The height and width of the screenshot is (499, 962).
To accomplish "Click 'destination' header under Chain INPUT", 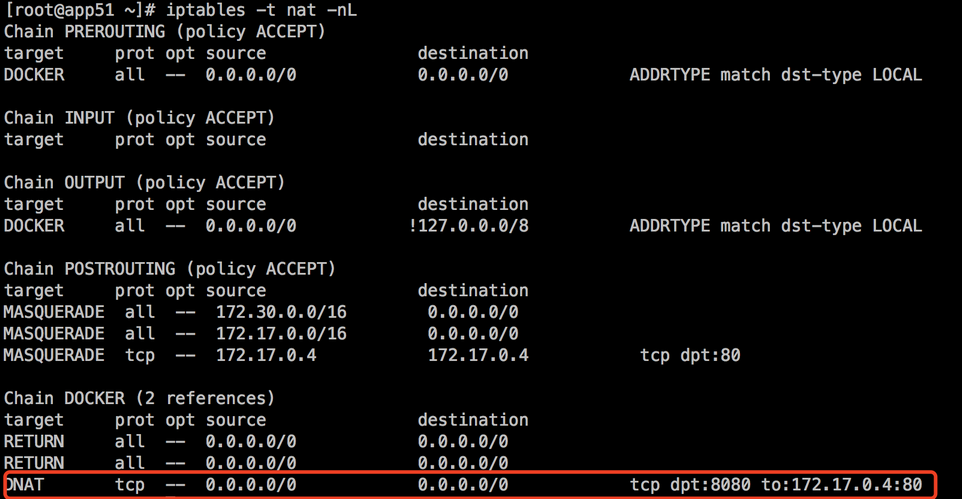I will tap(473, 140).
